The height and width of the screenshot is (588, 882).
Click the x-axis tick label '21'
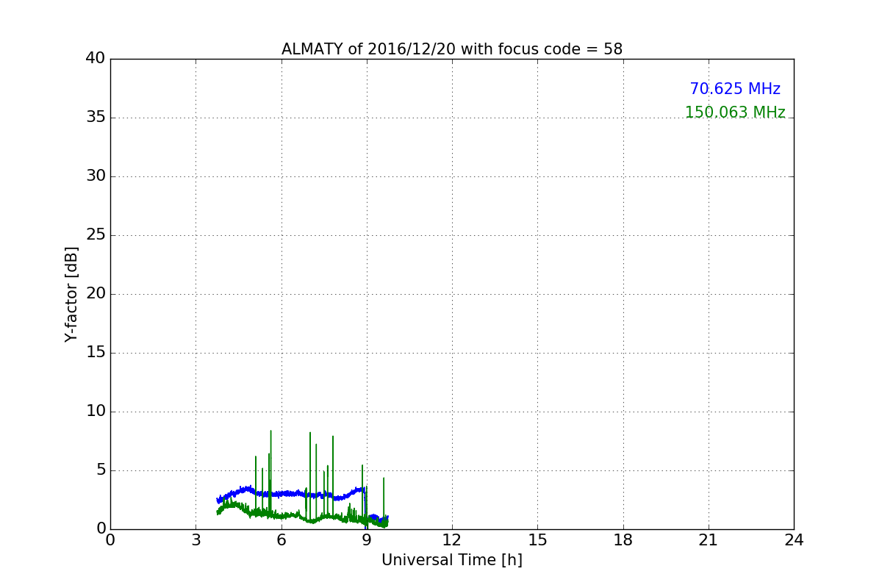(x=709, y=540)
